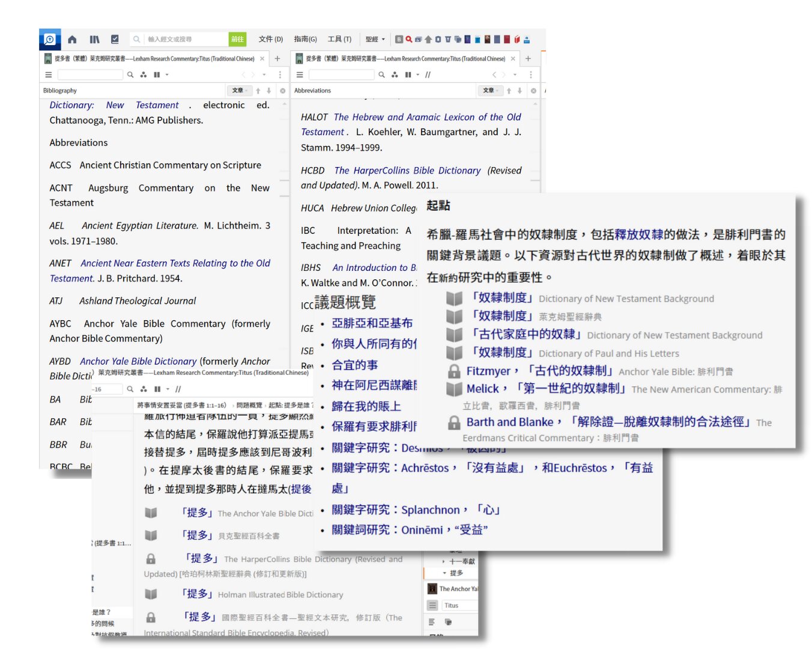
Task: Click the gray B shortcut icon
Action: tap(399, 40)
